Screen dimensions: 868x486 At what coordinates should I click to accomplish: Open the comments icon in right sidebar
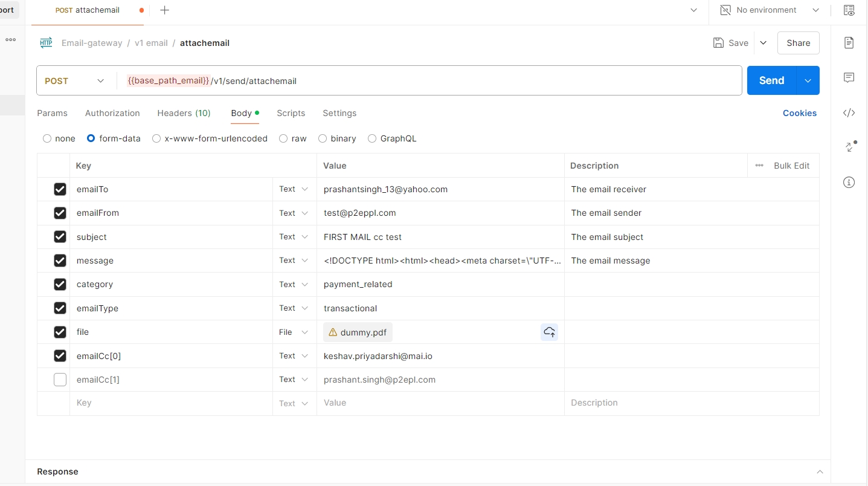click(x=849, y=77)
